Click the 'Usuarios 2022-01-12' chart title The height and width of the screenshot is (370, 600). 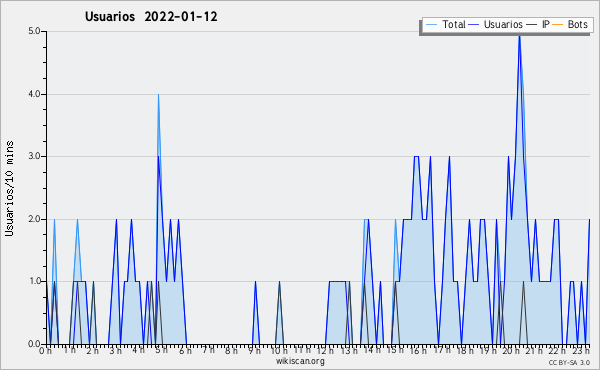point(151,17)
